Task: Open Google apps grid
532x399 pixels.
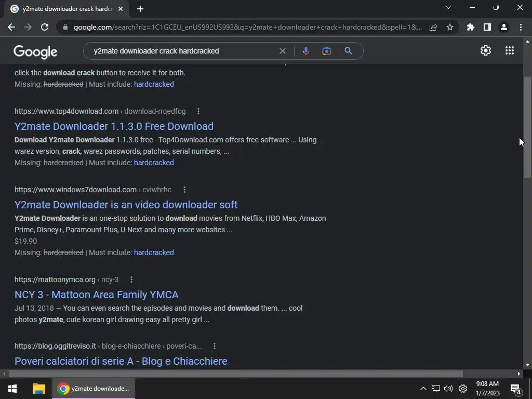Action: [510, 50]
